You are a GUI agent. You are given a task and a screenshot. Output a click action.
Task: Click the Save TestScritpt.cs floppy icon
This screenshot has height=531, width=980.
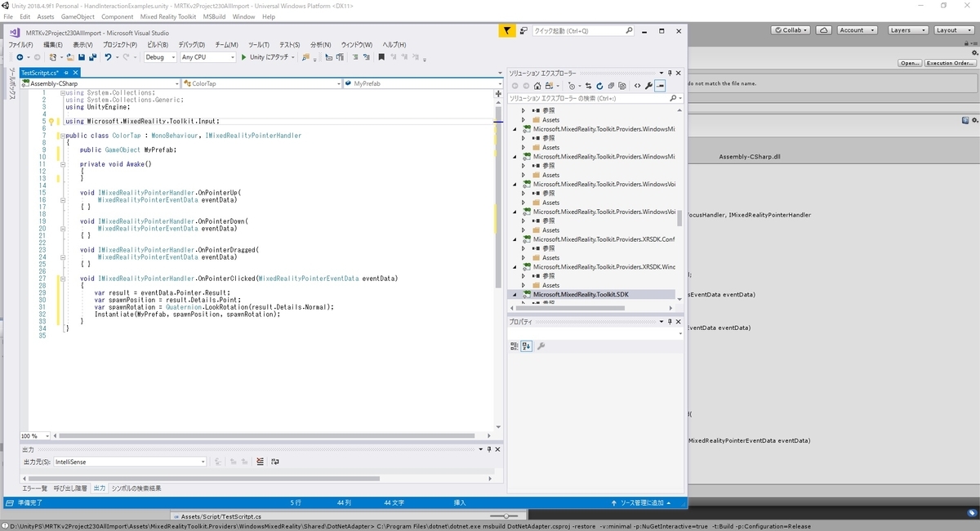click(82, 57)
